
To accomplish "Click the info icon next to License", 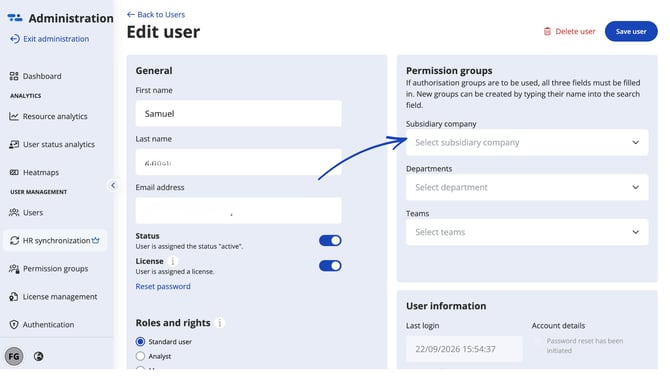I will (173, 261).
